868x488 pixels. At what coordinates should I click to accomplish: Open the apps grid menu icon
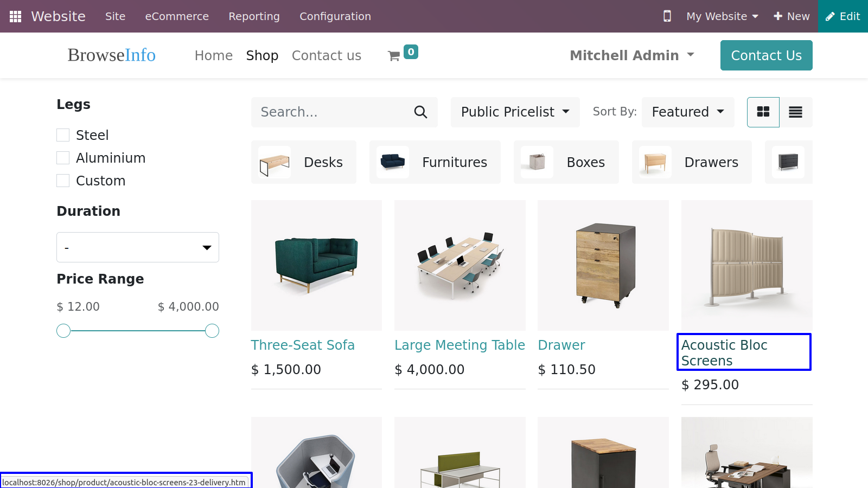pyautogui.click(x=15, y=16)
